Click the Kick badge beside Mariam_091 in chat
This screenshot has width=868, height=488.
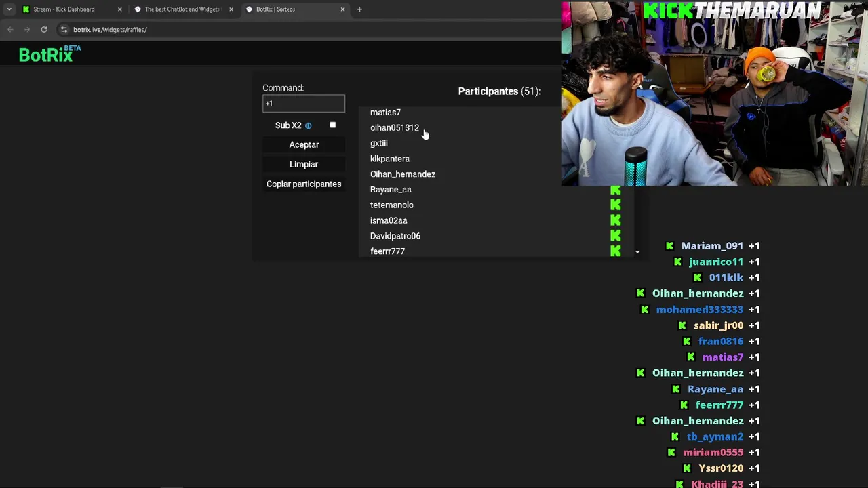[670, 246]
